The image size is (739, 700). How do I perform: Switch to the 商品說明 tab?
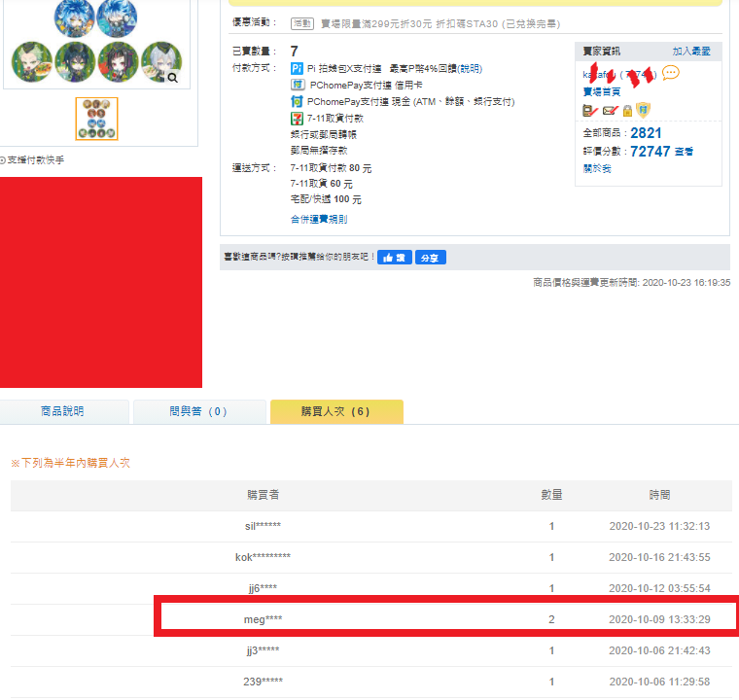(x=62, y=411)
